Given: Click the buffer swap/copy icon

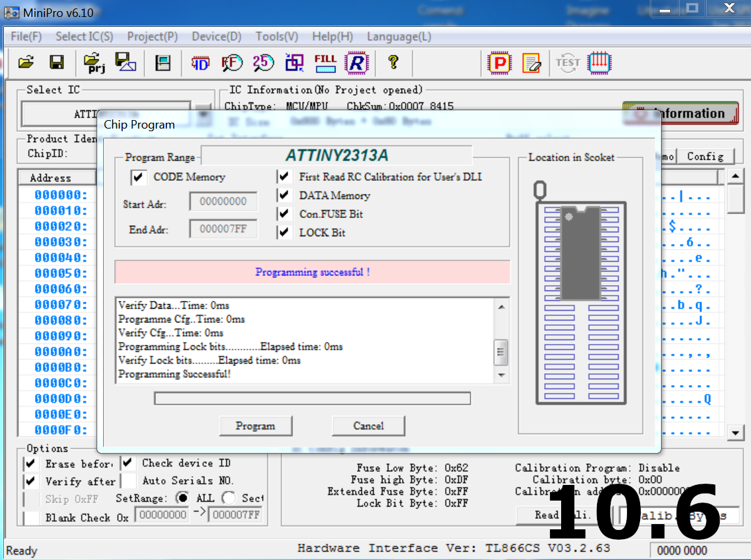Looking at the screenshot, I should pos(294,63).
